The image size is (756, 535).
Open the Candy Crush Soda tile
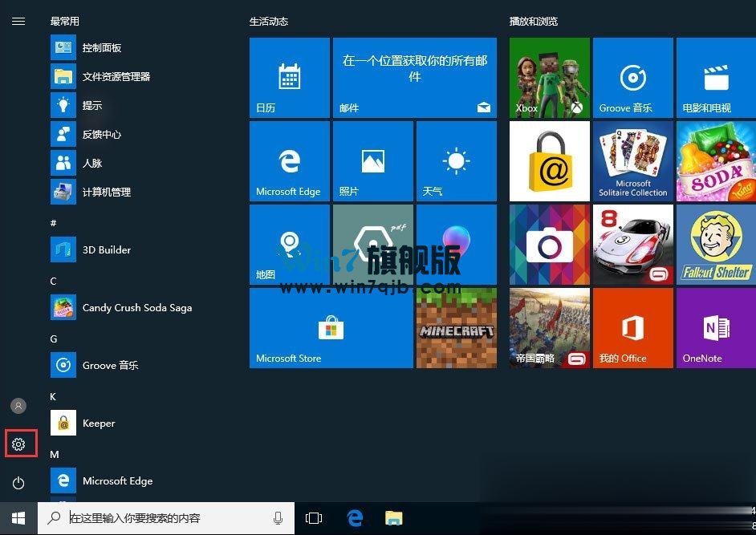[x=716, y=161]
